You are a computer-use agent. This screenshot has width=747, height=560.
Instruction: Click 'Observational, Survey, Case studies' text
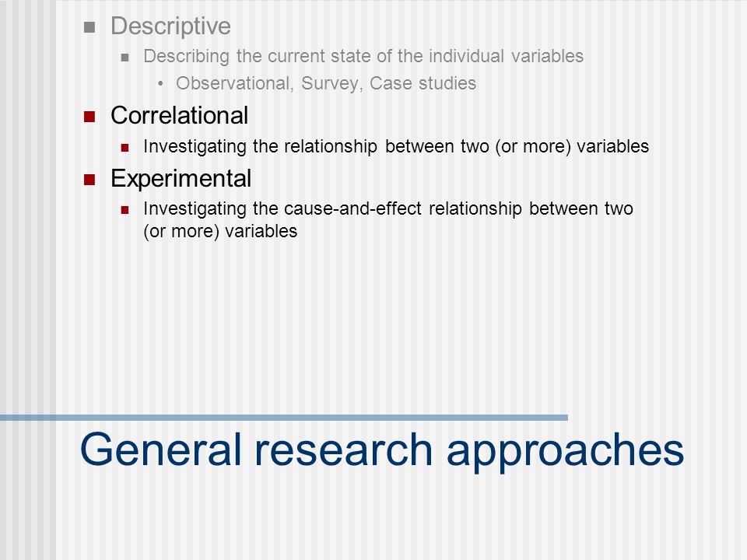click(x=326, y=83)
